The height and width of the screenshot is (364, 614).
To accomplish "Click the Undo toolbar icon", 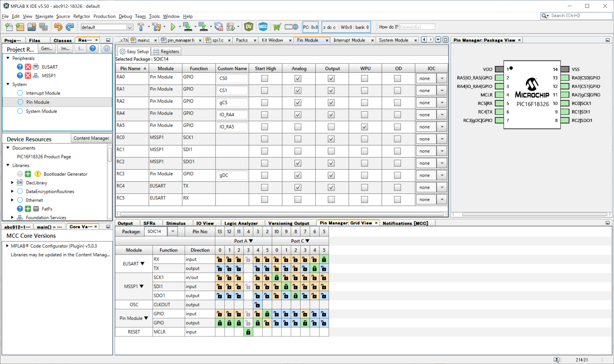I will click(58, 27).
